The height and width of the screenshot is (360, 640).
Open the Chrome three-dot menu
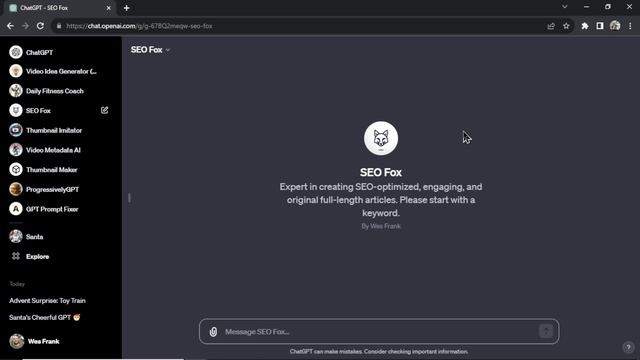(630, 26)
